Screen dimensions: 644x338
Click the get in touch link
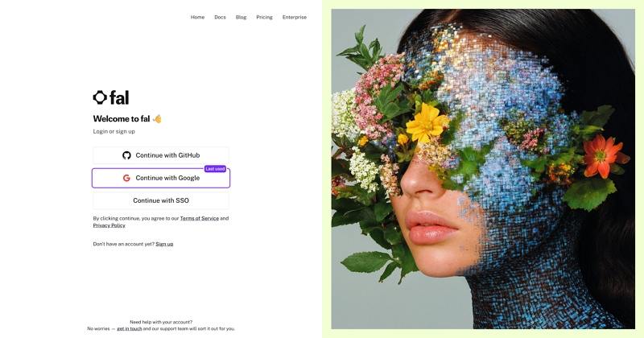(130, 328)
